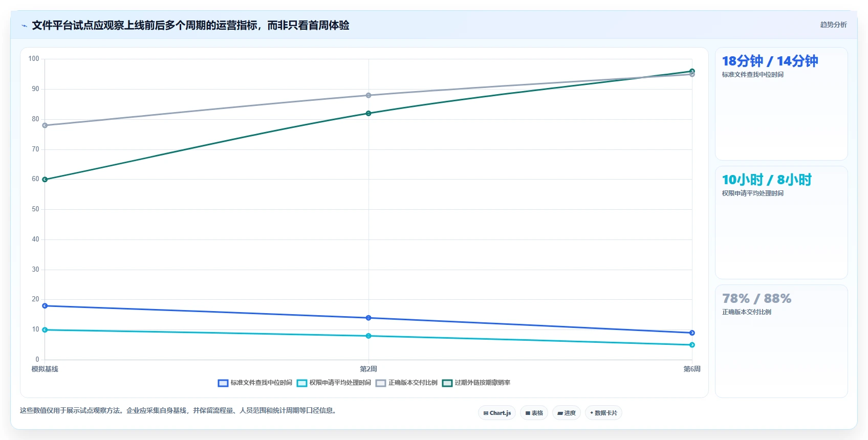
Task: Click the dark green data point at 第6周 (value 96)
Action: (692, 71)
